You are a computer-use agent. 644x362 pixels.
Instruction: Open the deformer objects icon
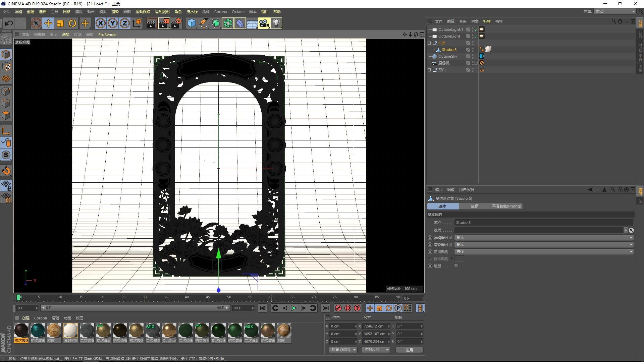[240, 23]
